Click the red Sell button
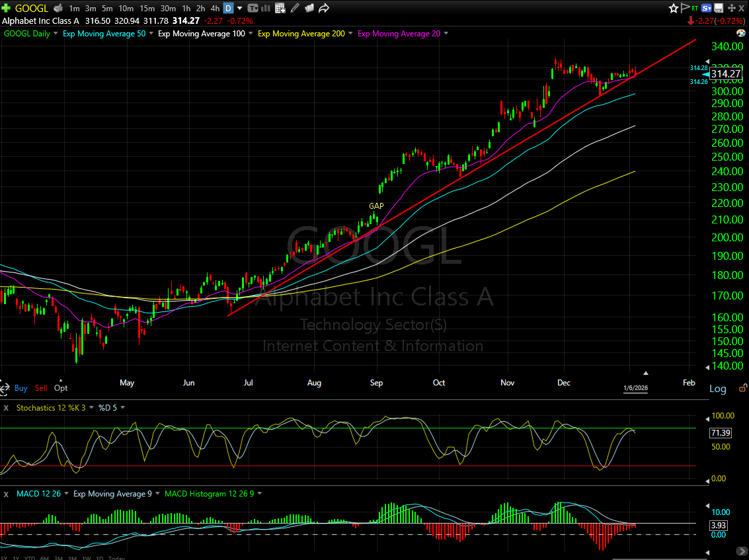 tap(41, 388)
